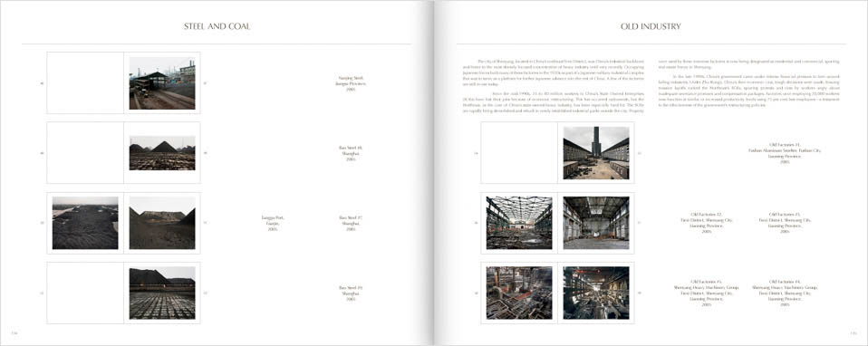Click the 'Old Factories #1' Fushun Aluminum Smelter caption
This screenshot has width=868, height=346.
(x=785, y=153)
